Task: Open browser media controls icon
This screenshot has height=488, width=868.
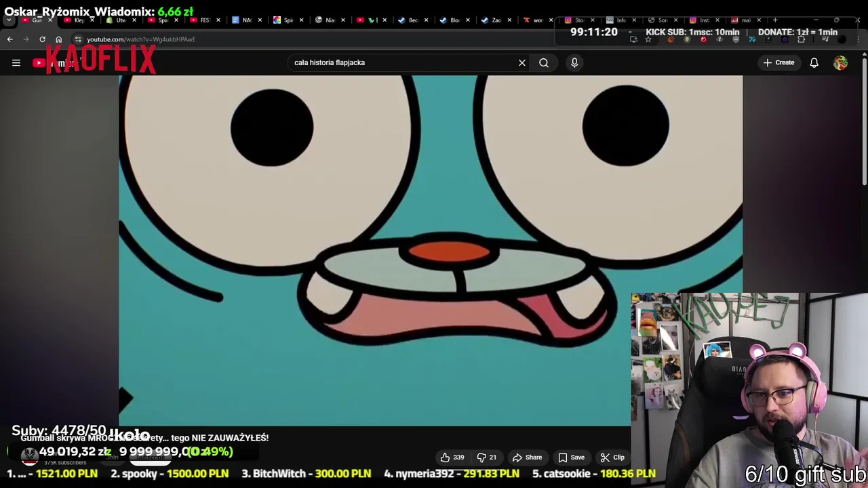Action: coord(825,39)
